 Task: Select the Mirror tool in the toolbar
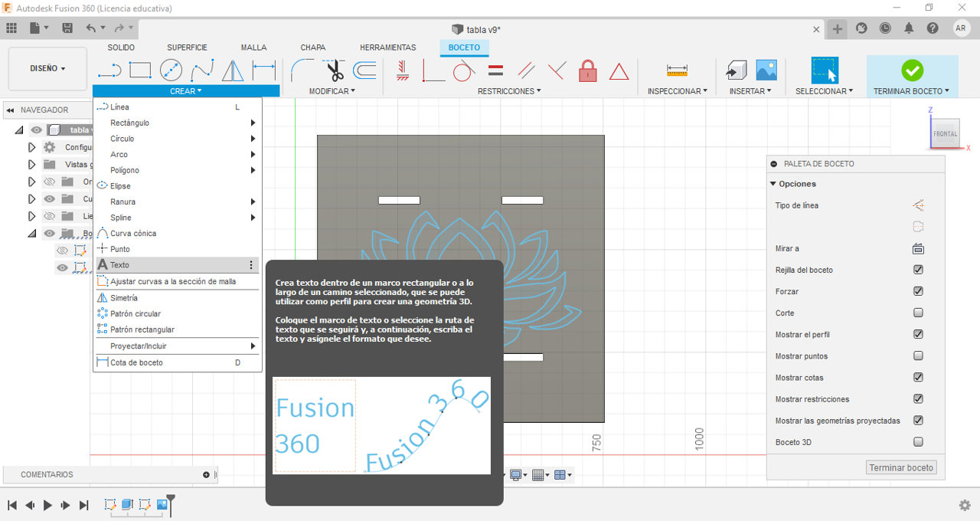pyautogui.click(x=233, y=70)
